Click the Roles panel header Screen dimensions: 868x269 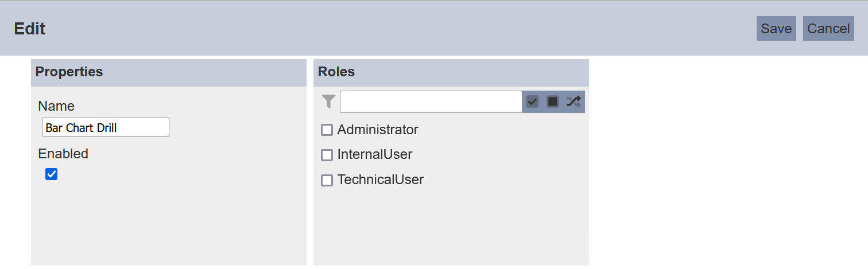pos(451,72)
